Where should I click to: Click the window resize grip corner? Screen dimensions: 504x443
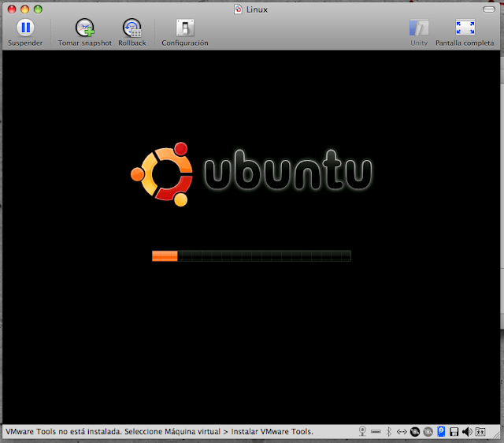point(497,434)
